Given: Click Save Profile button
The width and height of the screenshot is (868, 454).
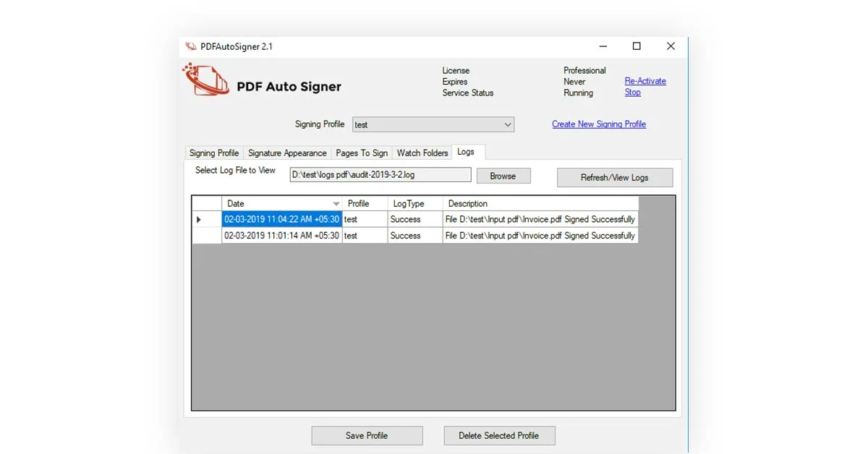Looking at the screenshot, I should pos(367,435).
